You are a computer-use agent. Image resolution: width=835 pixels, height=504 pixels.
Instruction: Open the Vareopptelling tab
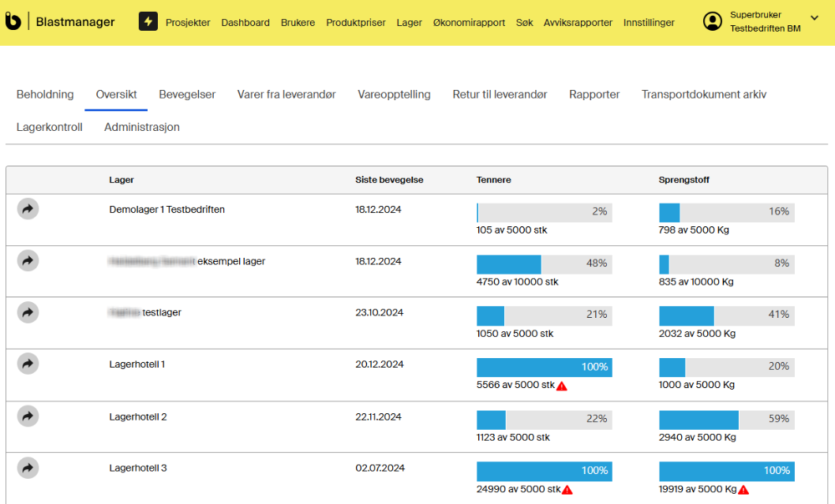tap(394, 95)
